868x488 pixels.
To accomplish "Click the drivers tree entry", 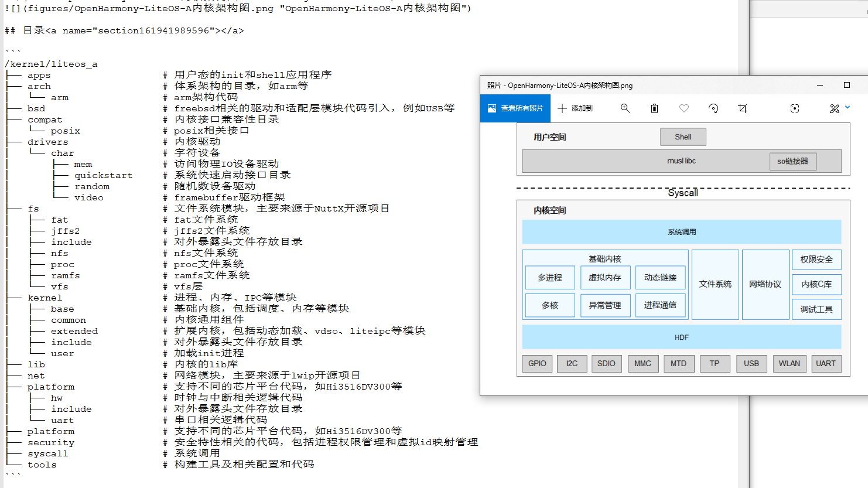I will point(48,142).
